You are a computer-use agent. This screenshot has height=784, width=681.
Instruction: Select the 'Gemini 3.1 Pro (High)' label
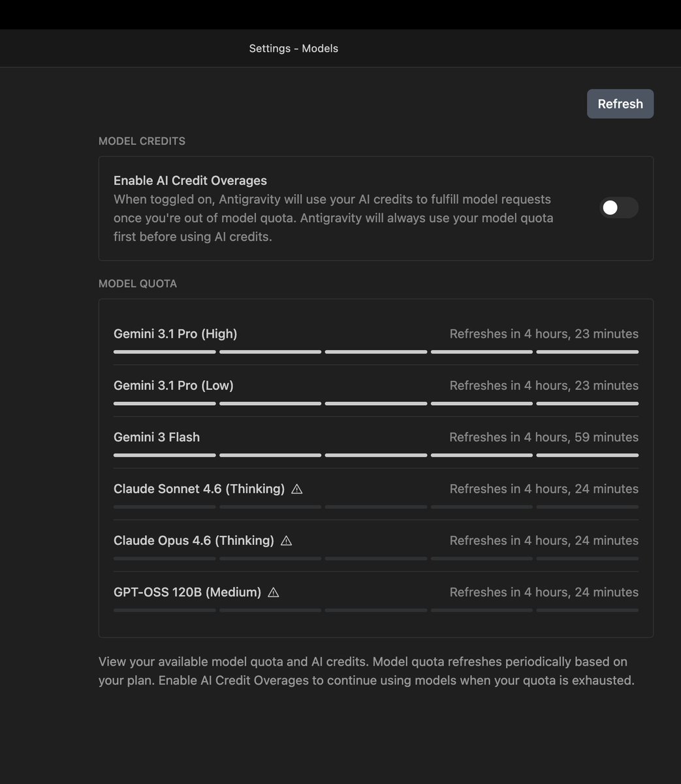pyautogui.click(x=176, y=334)
